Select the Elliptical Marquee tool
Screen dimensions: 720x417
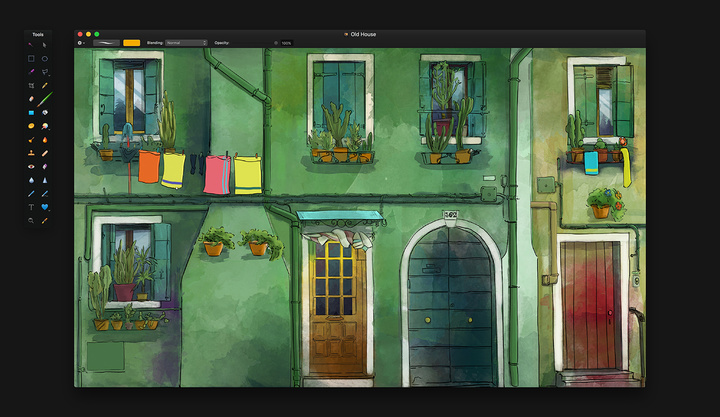[45, 58]
